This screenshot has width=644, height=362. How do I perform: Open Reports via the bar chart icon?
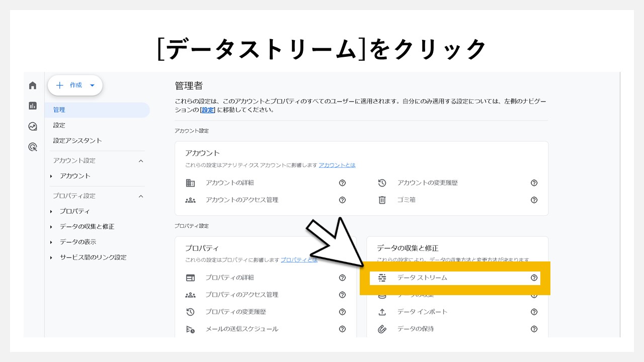click(x=32, y=106)
